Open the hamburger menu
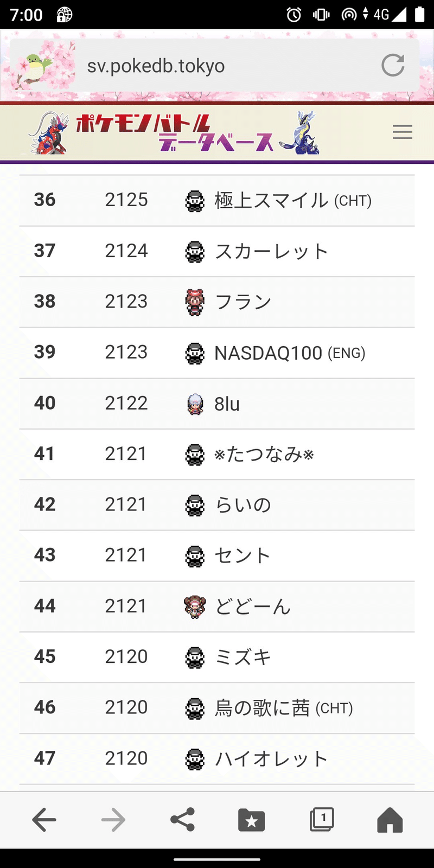The image size is (434, 868). 403,132
